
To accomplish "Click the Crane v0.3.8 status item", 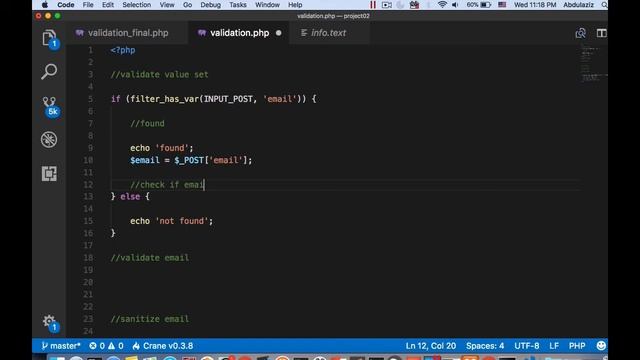I will (163, 346).
